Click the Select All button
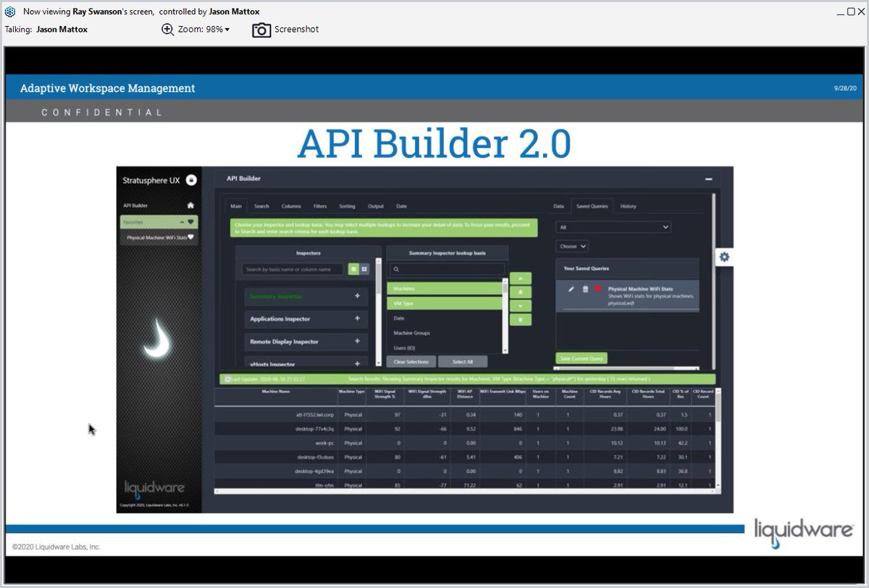This screenshot has width=869, height=588. pos(463,361)
